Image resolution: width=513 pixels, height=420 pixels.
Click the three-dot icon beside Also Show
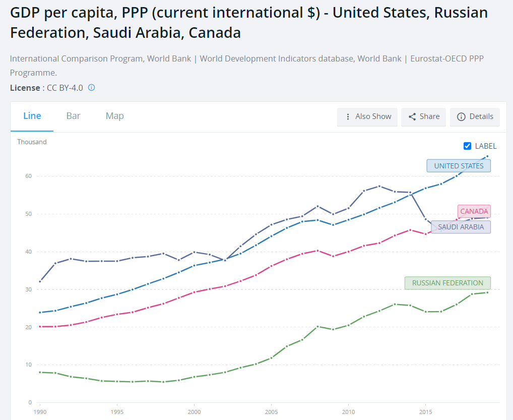[x=348, y=116]
